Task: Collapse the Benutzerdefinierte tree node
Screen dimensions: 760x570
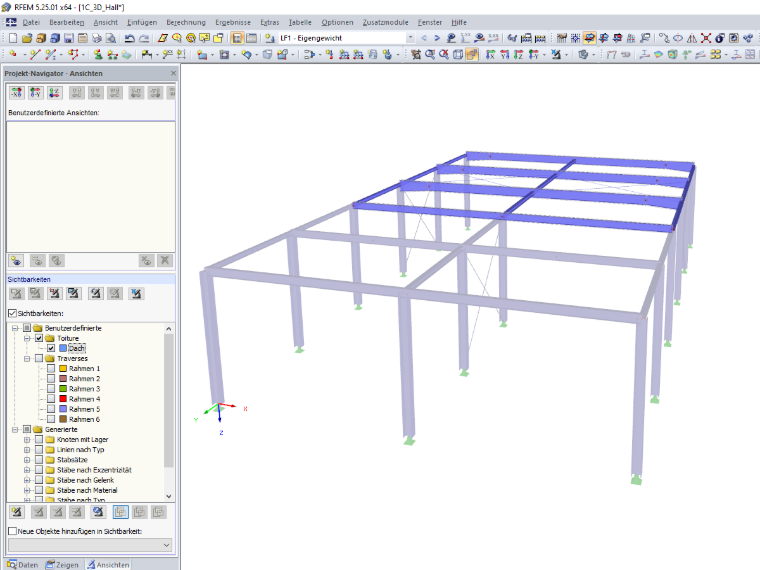Action: 15,328
